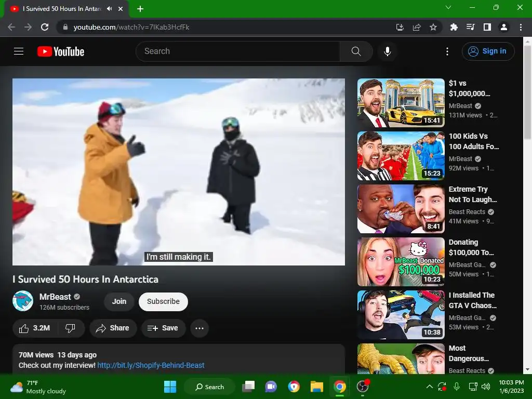532x399 pixels.
Task: Dislike the video with thumbs down
Action: (70, 328)
